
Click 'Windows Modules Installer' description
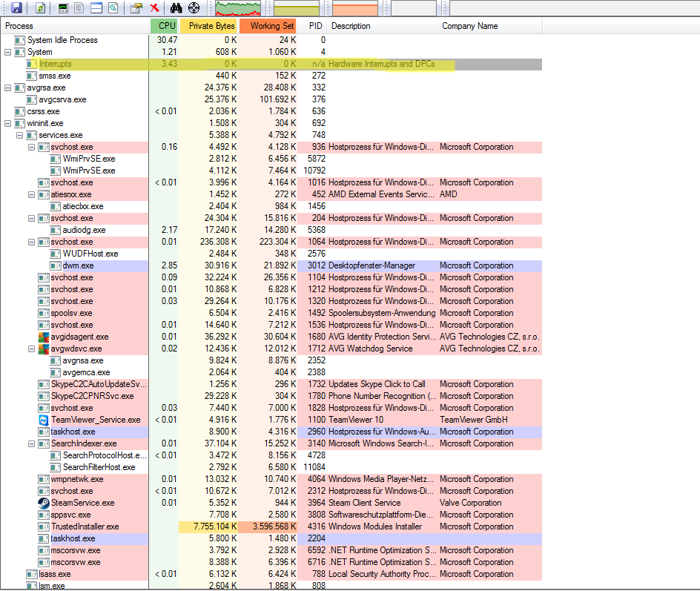[375, 526]
